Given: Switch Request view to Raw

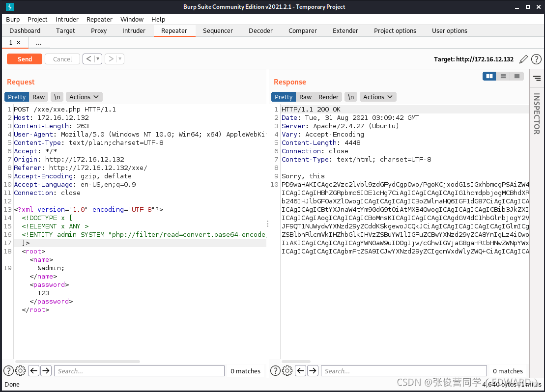Looking at the screenshot, I should click(39, 97).
